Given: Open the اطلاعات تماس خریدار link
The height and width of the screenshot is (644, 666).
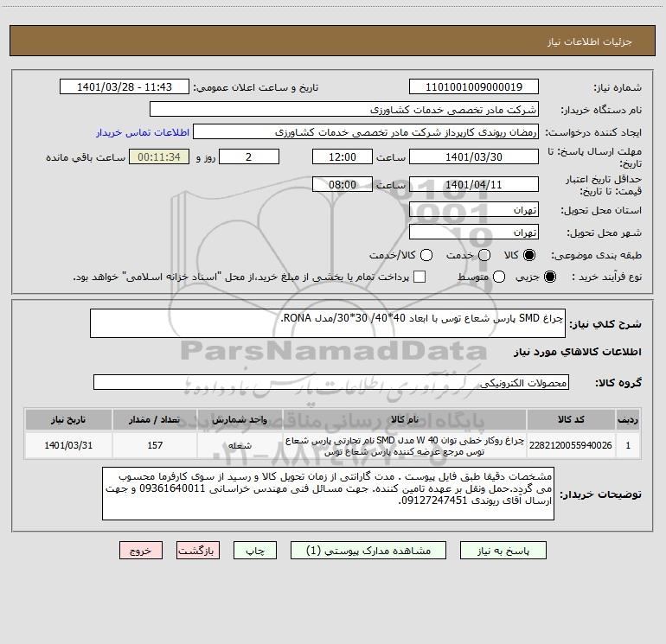Looking at the screenshot, I should click(143, 132).
